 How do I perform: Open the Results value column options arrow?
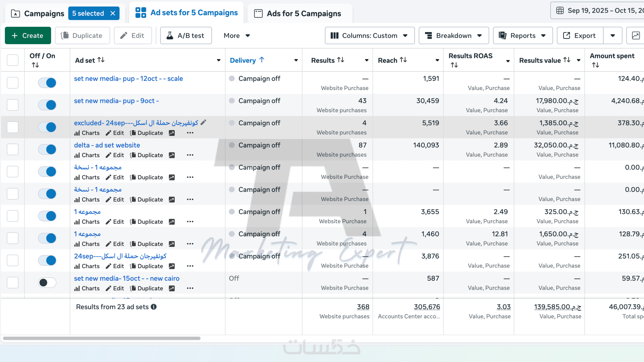[578, 60]
